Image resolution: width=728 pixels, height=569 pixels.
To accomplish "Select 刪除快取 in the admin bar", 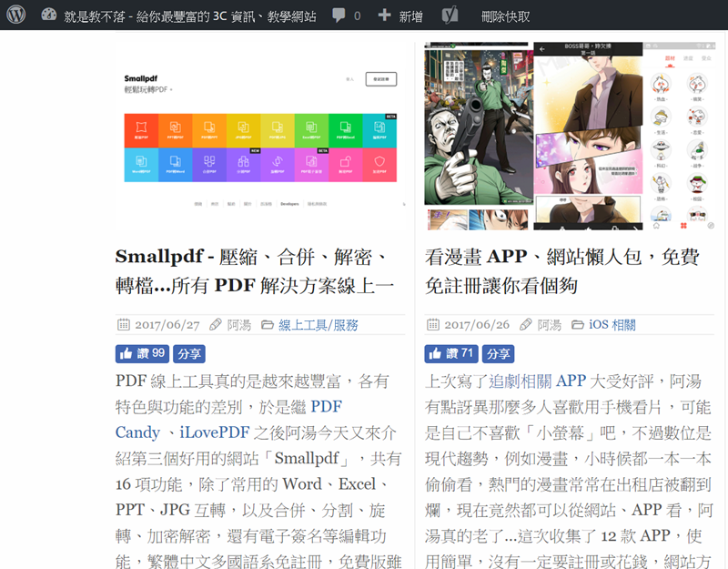I will (x=505, y=16).
